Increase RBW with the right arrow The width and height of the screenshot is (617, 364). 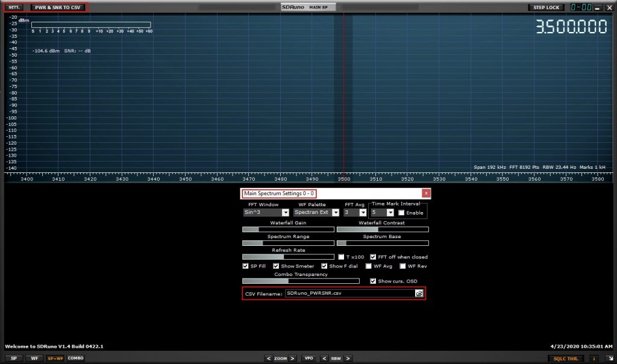(348, 358)
